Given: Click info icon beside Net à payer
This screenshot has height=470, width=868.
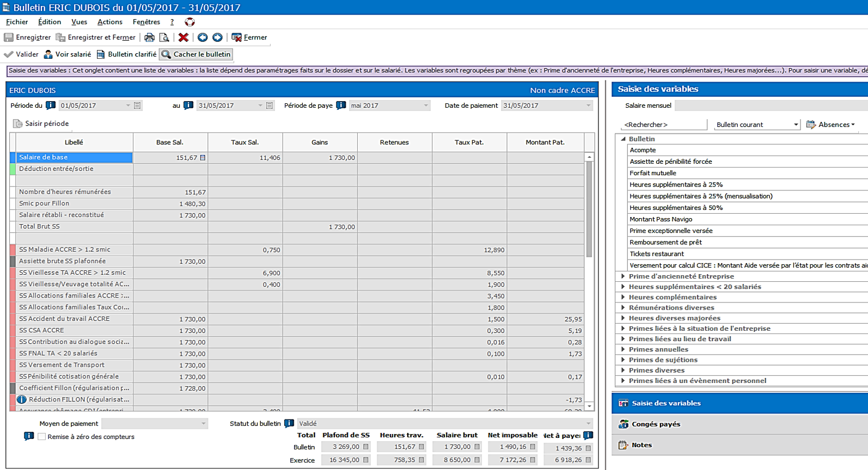Looking at the screenshot, I should [x=588, y=435].
